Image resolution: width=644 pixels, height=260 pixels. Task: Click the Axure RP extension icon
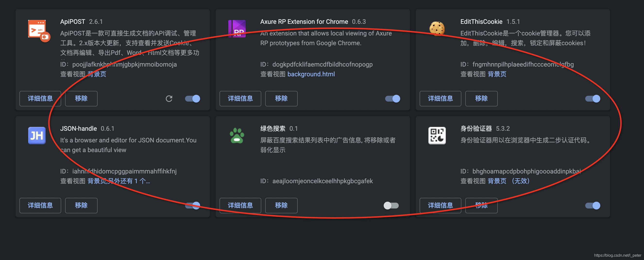pyautogui.click(x=237, y=29)
